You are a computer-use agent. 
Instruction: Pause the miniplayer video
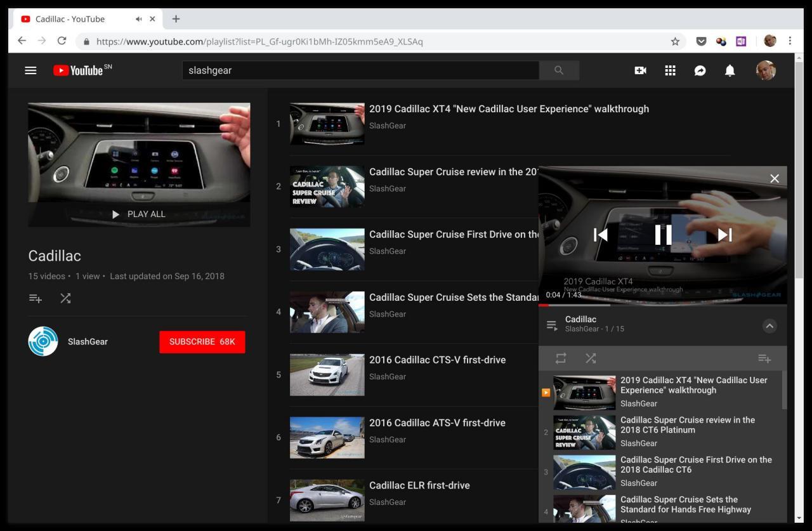(663, 235)
